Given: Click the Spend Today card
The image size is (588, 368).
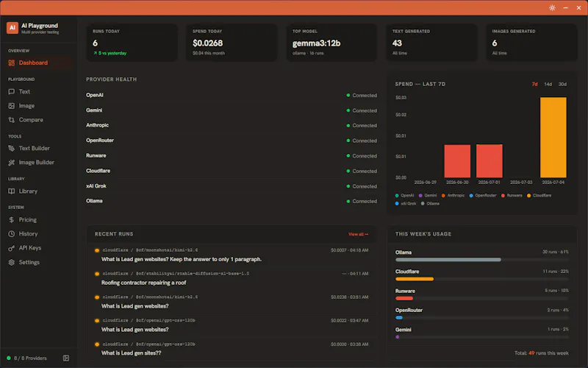Looking at the screenshot, I should click(232, 43).
